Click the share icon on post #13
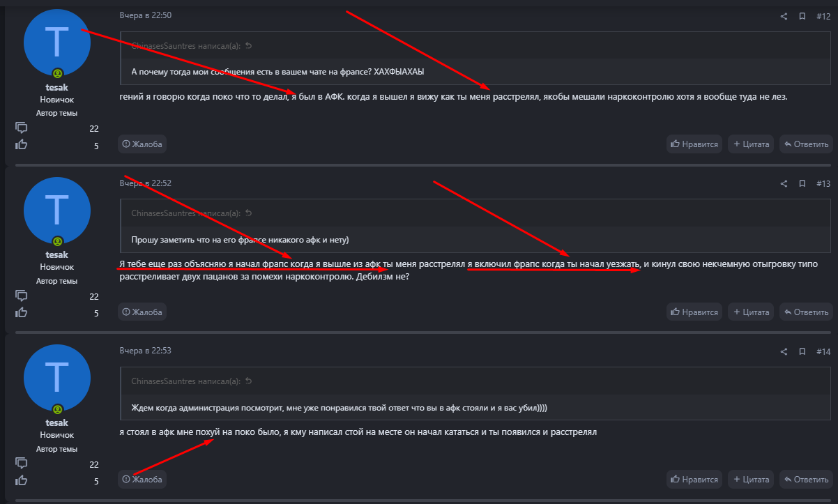This screenshot has width=838, height=504. (784, 183)
